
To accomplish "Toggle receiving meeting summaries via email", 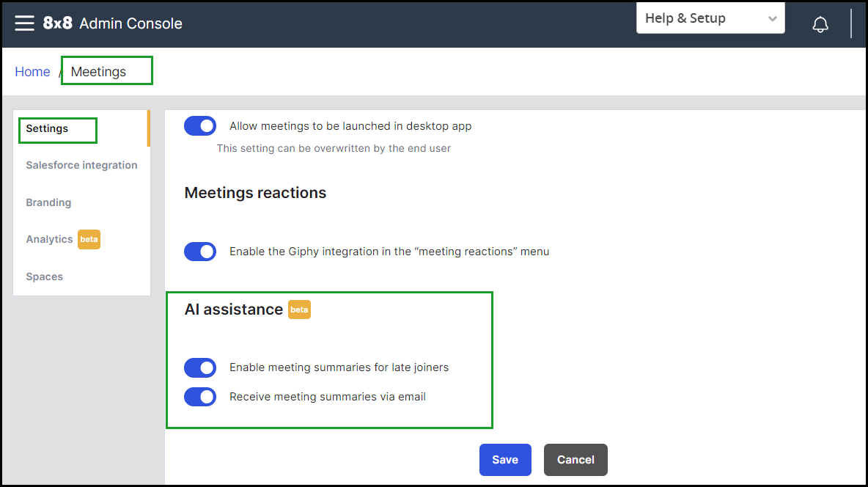I will point(200,397).
